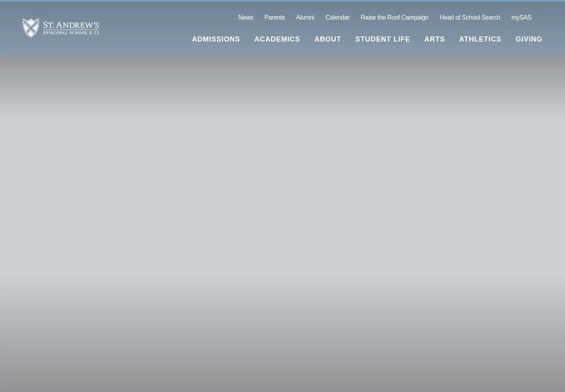Select the Giving menu item
The height and width of the screenshot is (392, 565).
tap(529, 39)
